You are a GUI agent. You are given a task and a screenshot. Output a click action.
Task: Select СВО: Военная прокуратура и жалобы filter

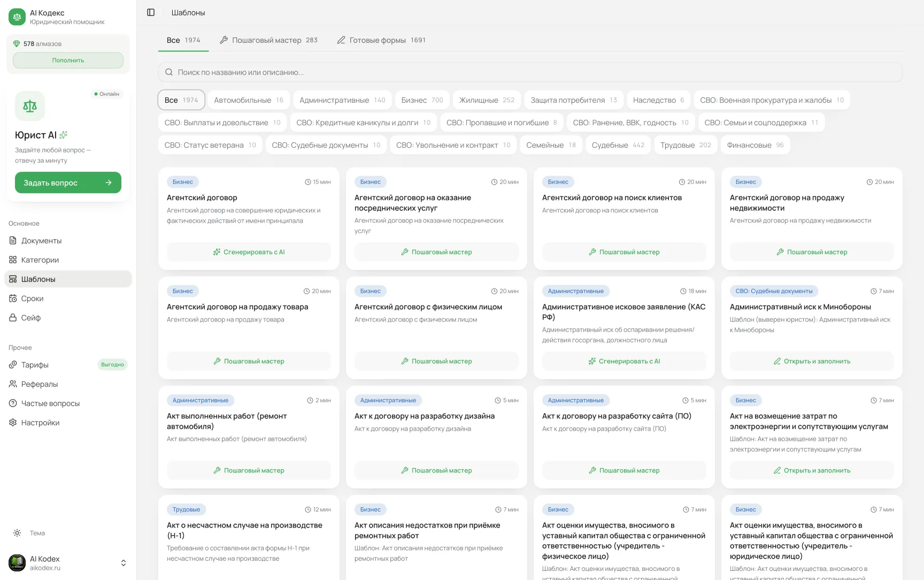(772, 100)
